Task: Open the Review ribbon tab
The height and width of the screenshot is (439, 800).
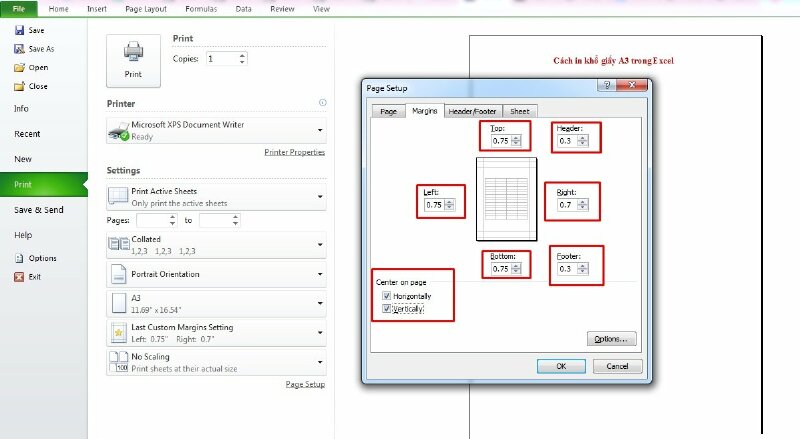Action: click(x=282, y=9)
